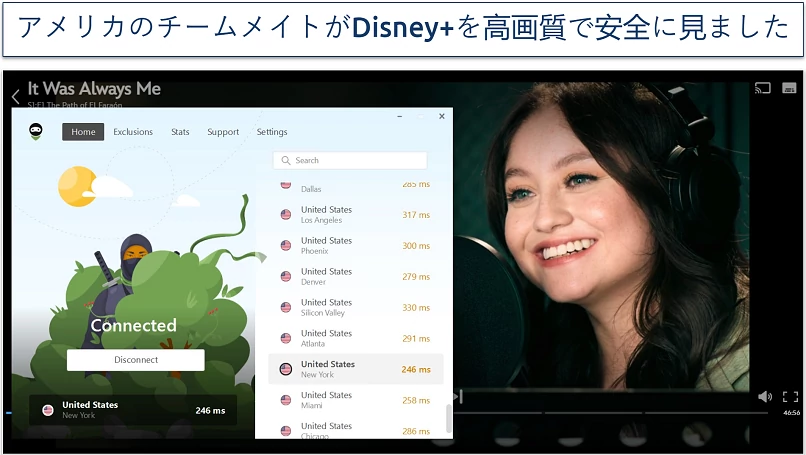The height and width of the screenshot is (455, 806).
Task: Click US flag beside New York in list
Action: pos(286,369)
